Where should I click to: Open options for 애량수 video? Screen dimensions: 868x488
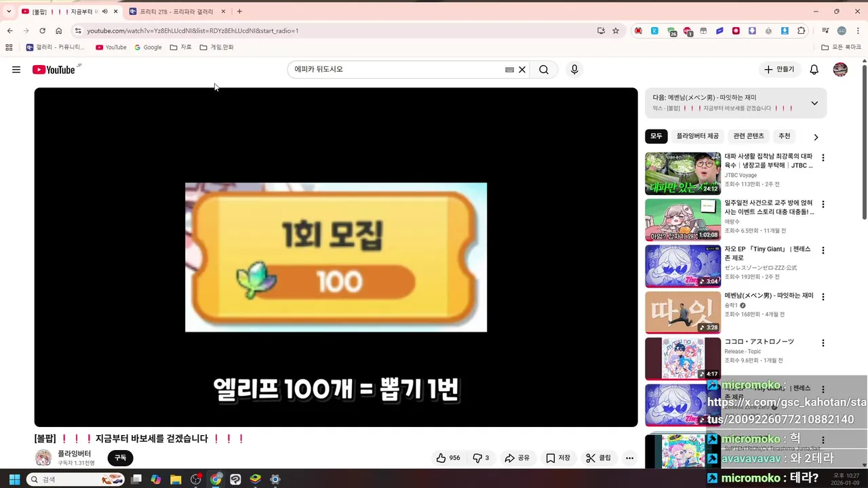click(823, 204)
